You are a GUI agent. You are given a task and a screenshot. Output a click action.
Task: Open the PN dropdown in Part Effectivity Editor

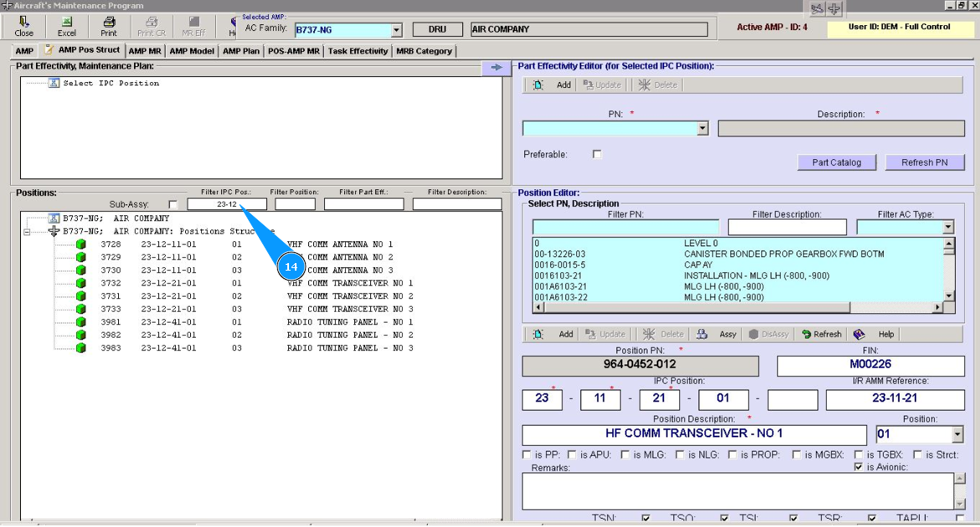coord(703,129)
